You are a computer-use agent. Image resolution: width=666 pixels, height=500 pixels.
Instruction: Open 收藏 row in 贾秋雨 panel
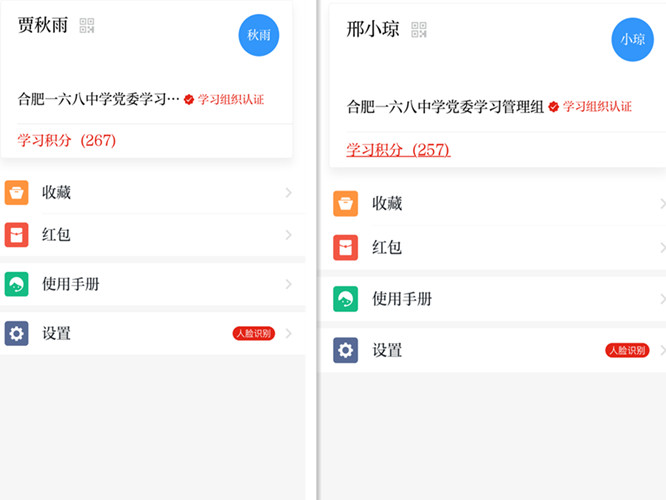pos(152,192)
